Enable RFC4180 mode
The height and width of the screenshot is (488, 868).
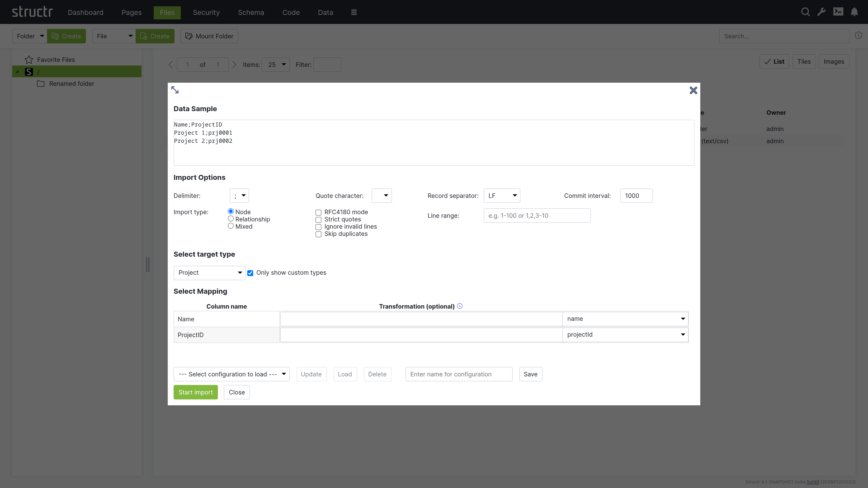[x=318, y=212]
